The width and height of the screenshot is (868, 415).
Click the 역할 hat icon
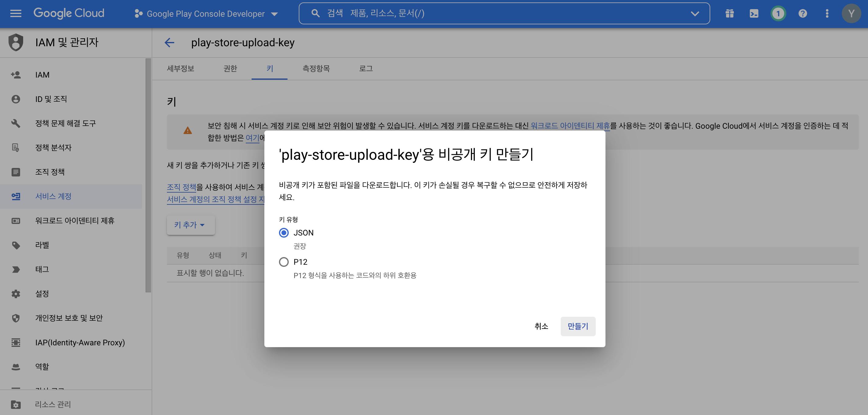point(16,367)
